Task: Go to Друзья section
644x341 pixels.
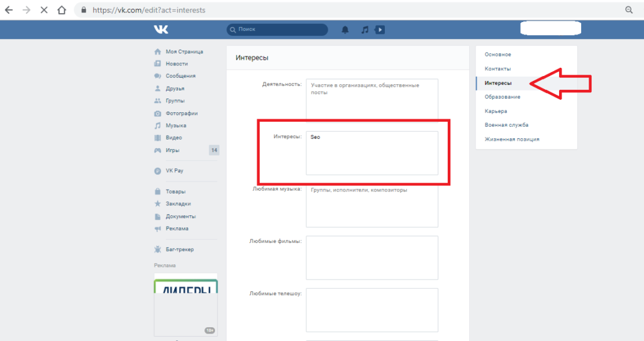Action: point(175,89)
